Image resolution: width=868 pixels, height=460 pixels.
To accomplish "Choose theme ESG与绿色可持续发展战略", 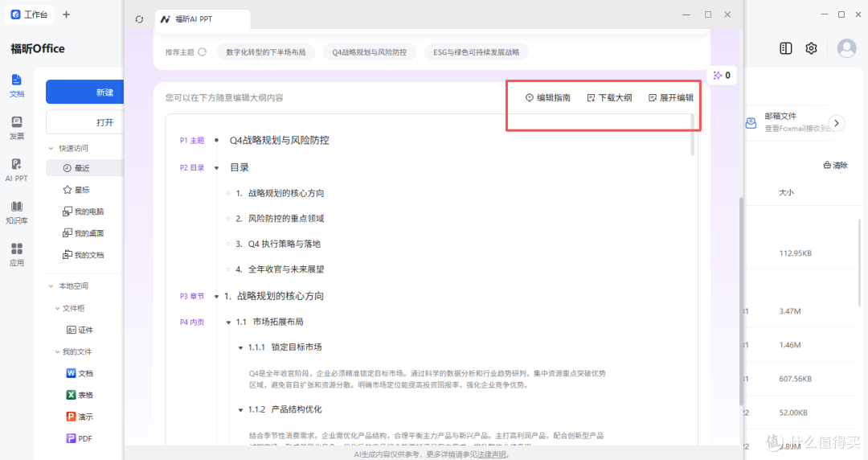I will click(476, 52).
